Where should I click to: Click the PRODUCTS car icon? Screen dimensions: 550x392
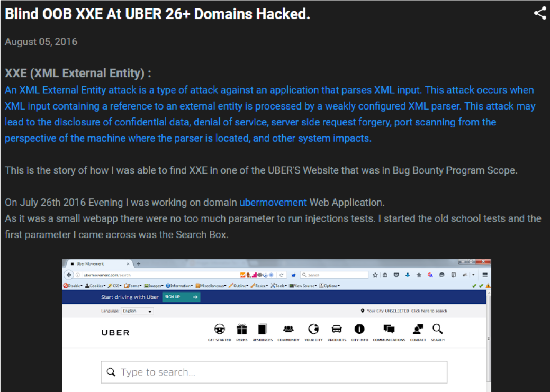pyautogui.click(x=337, y=329)
